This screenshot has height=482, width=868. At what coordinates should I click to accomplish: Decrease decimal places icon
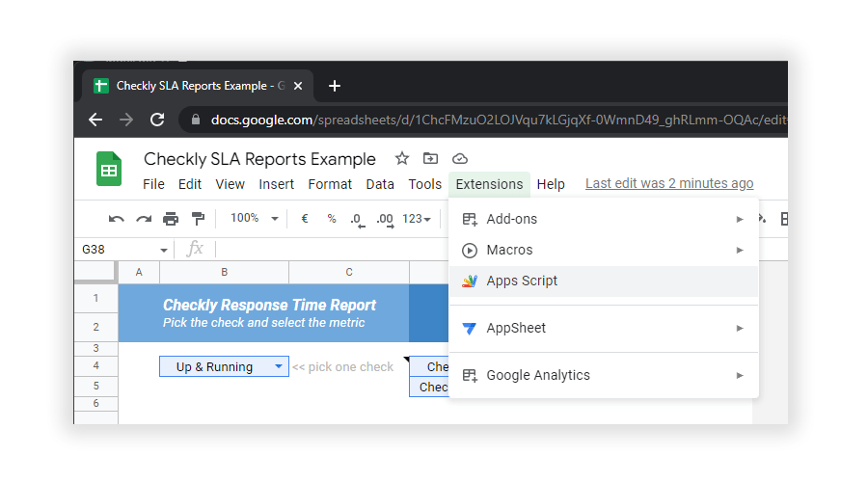click(x=358, y=220)
